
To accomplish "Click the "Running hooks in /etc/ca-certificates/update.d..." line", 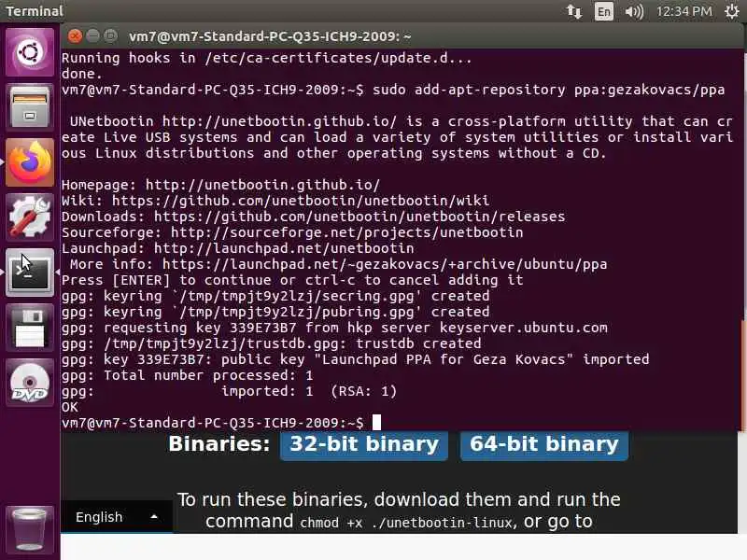I will click(x=267, y=58).
